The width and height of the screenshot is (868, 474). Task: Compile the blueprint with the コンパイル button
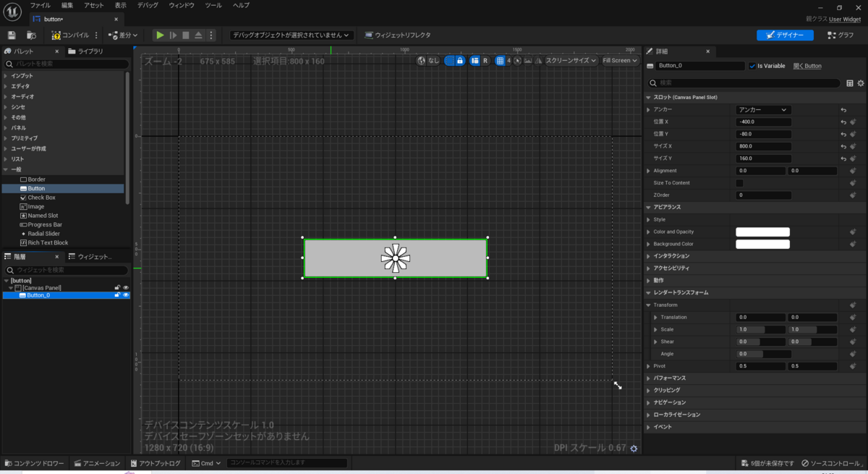click(x=70, y=35)
